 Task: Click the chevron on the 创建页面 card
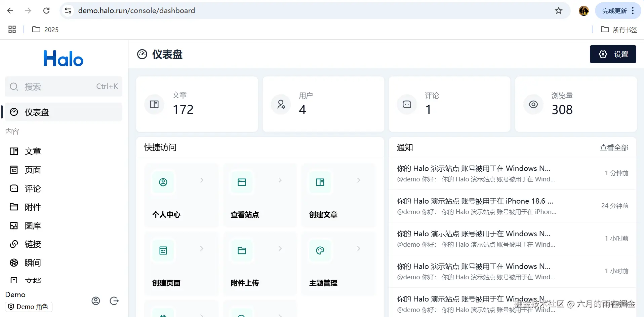point(202,249)
